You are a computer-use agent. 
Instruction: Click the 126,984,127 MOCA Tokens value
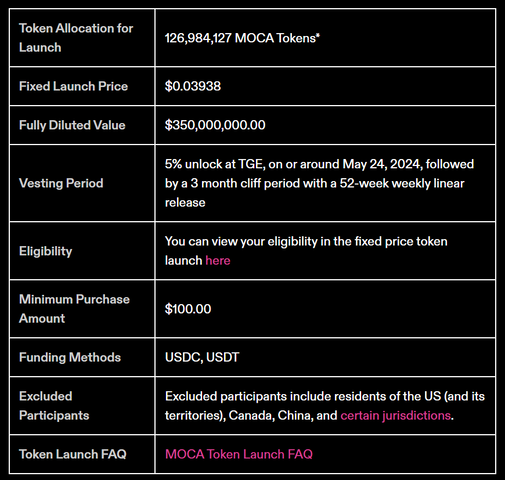242,38
